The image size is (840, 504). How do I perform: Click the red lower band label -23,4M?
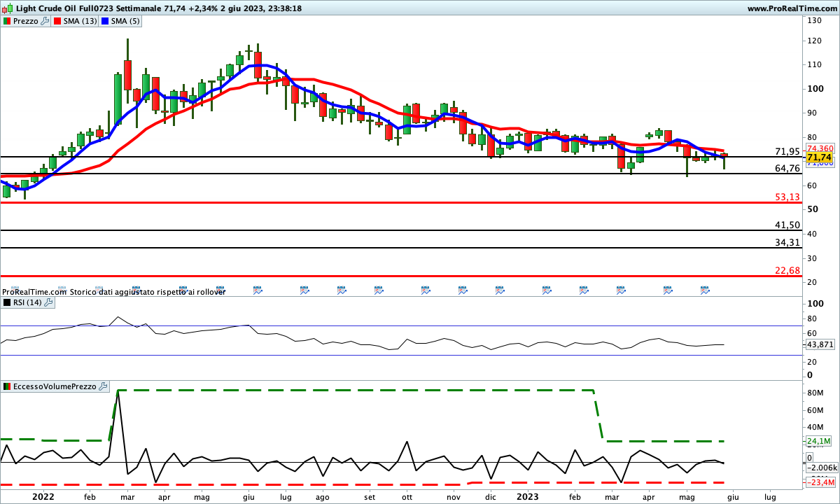[820, 482]
